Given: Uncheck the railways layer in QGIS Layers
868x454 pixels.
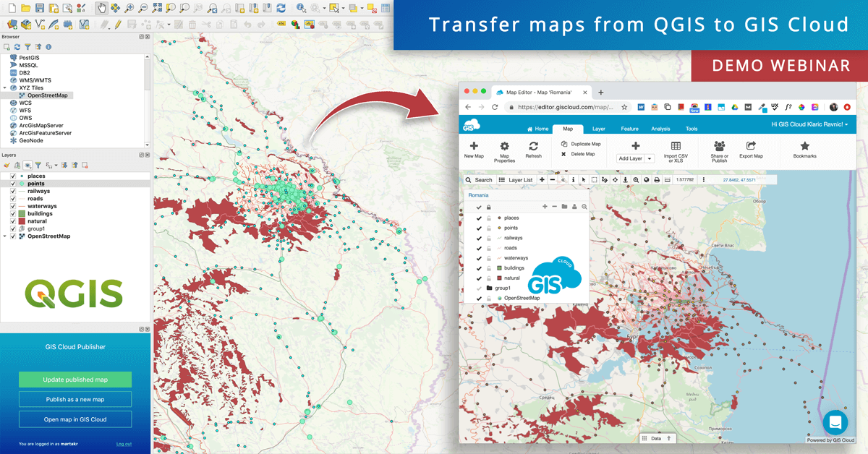Looking at the screenshot, I should [x=13, y=192].
